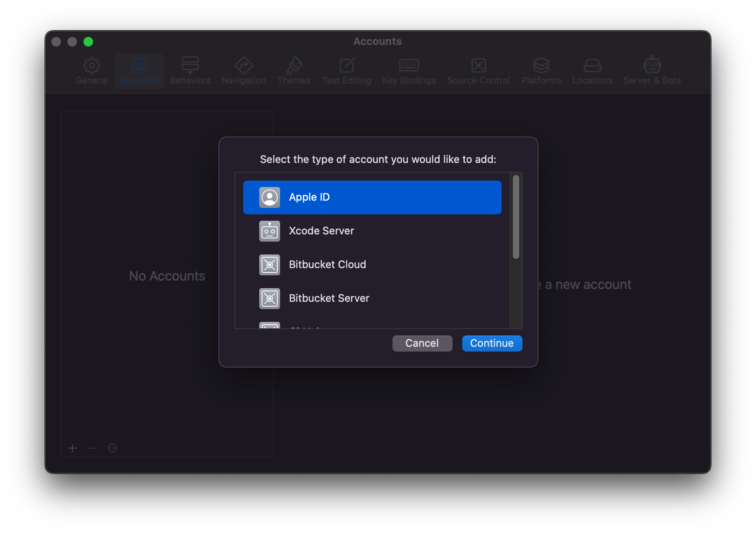Open the account actions ellipsis menu
This screenshot has width=756, height=533.
coord(112,448)
